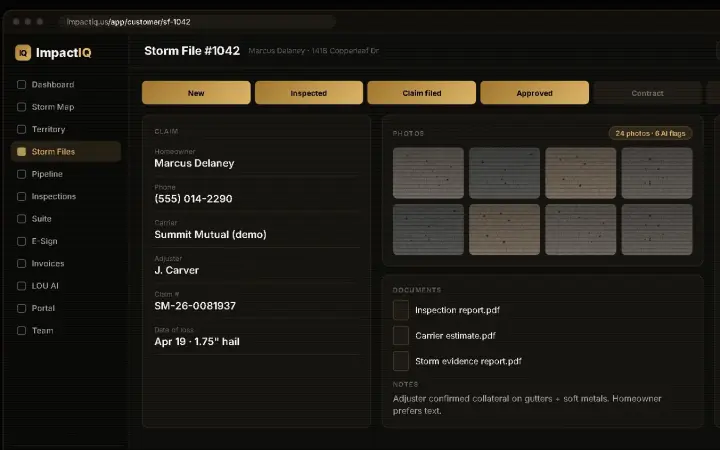
Task: Click the Storm evidence report.pdf file icon
Action: click(401, 361)
